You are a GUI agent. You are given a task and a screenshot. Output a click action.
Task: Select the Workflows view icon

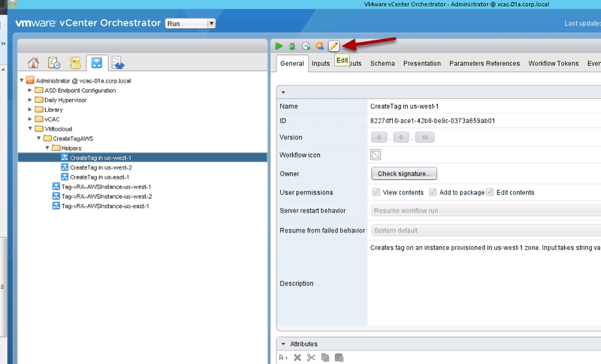[97, 62]
